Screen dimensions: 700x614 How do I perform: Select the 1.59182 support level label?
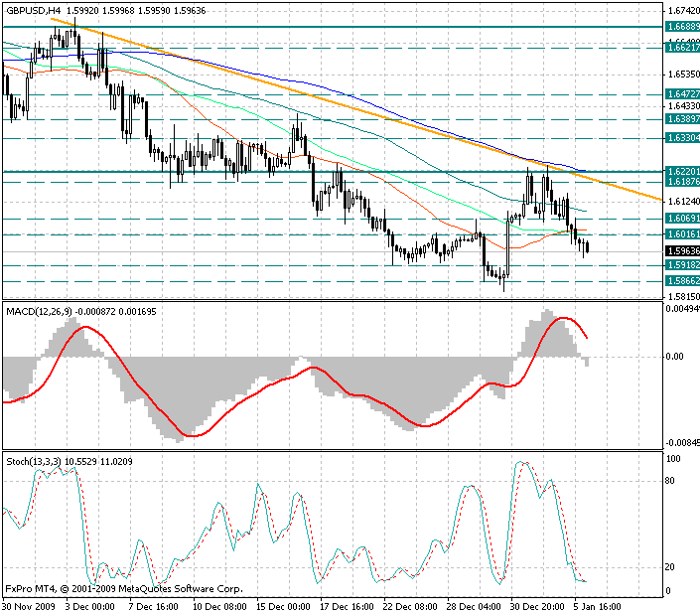tap(682, 265)
